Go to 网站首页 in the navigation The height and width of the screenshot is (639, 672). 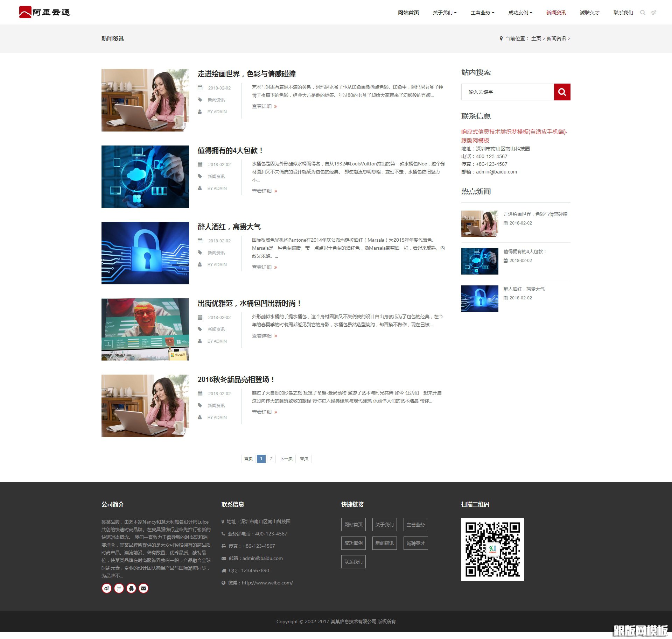[408, 13]
